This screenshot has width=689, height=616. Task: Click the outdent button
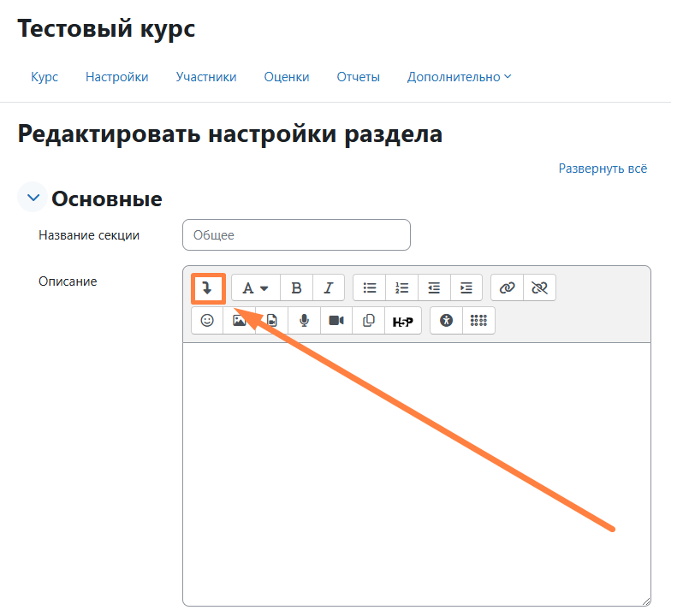pos(434,288)
